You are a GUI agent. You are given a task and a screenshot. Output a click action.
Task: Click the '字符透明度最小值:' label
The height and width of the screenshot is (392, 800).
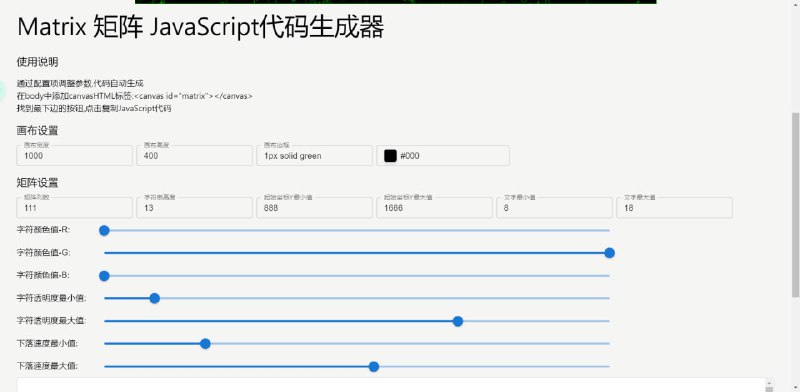click(x=51, y=298)
